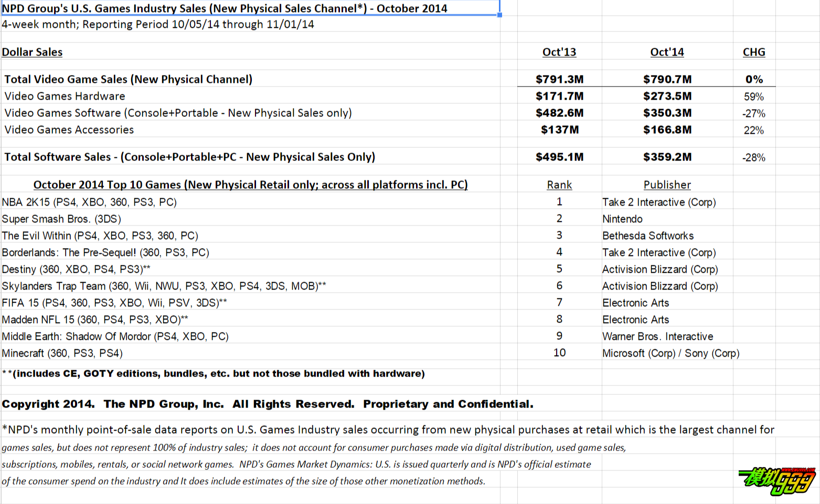This screenshot has width=820, height=504.
Task: Select the 59% change cell
Action: 754,96
